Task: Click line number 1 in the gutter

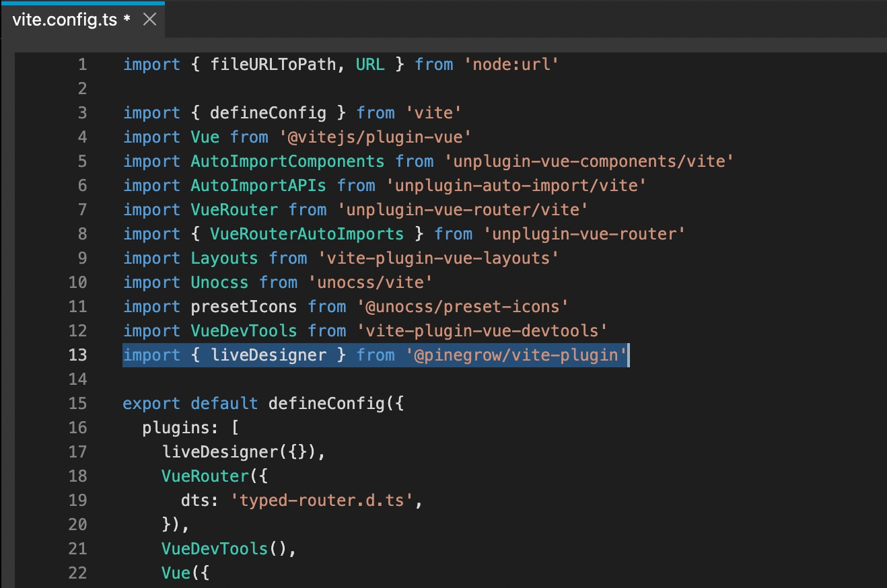Action: point(82,65)
